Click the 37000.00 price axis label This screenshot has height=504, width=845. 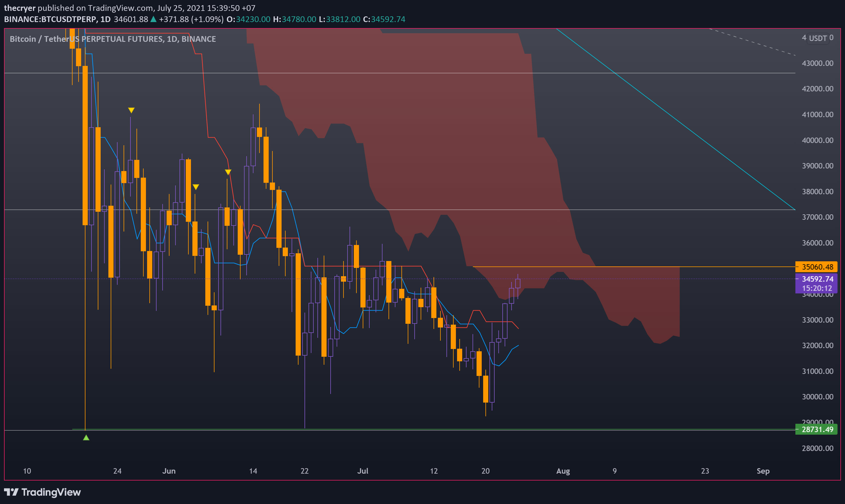tap(817, 217)
